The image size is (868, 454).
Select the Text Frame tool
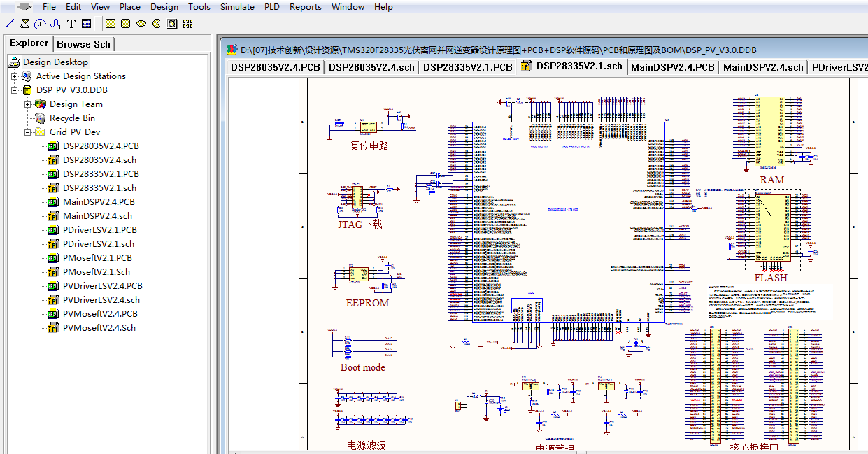(x=86, y=23)
